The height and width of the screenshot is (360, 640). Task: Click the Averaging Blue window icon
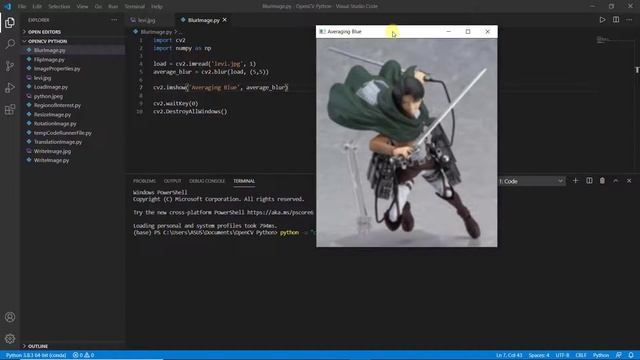(x=322, y=31)
